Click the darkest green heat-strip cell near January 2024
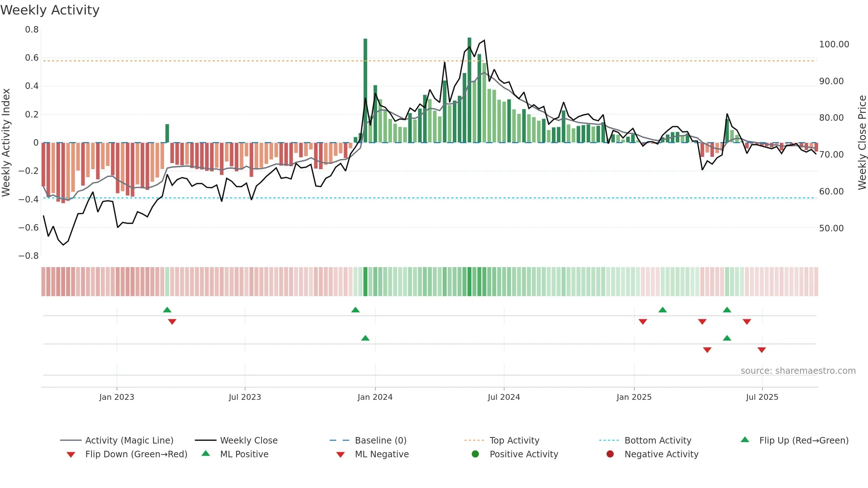The image size is (868, 488). click(x=365, y=282)
